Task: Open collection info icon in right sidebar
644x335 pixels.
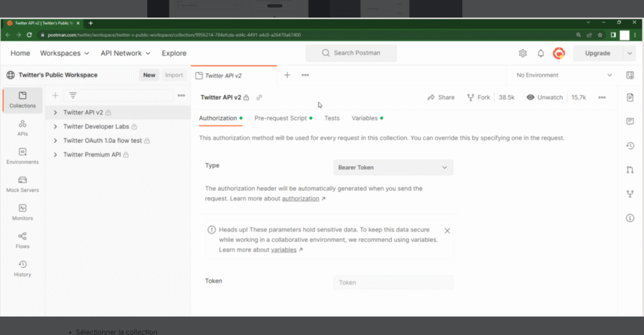Action: [630, 218]
